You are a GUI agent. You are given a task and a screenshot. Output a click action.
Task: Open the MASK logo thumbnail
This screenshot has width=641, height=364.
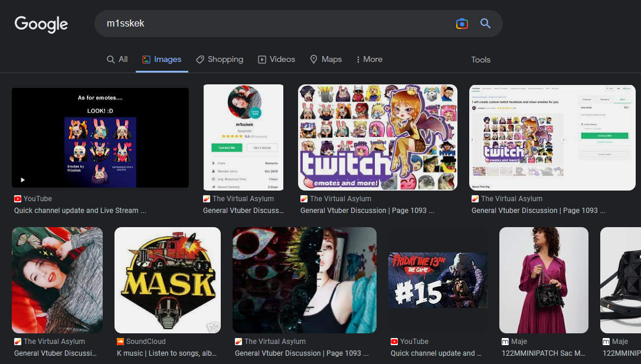(x=168, y=280)
